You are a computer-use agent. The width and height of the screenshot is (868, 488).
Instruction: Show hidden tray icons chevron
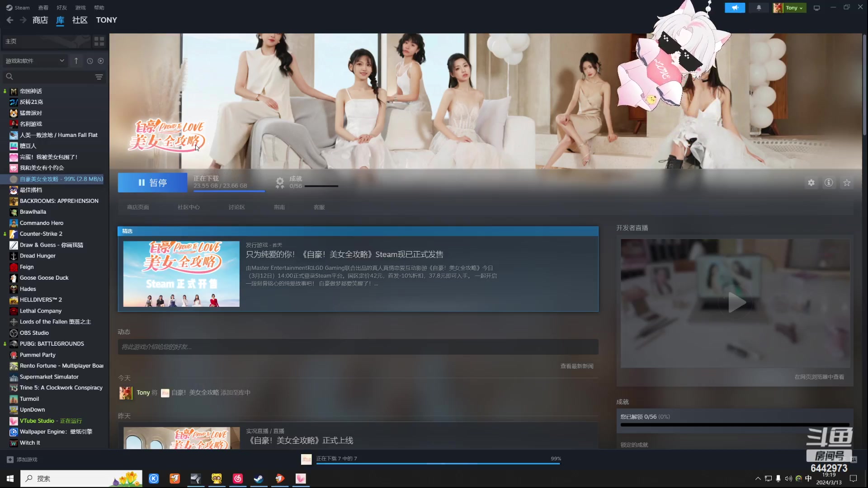click(758, 479)
